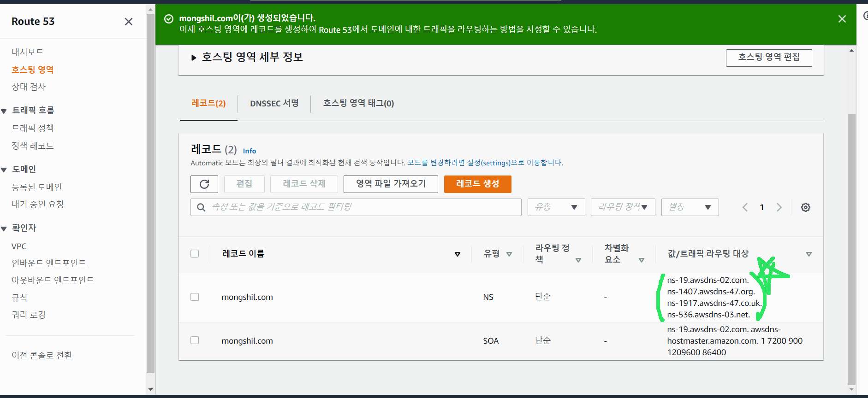Select all records header checkbox
This screenshot has width=868, height=398.
pos(195,254)
